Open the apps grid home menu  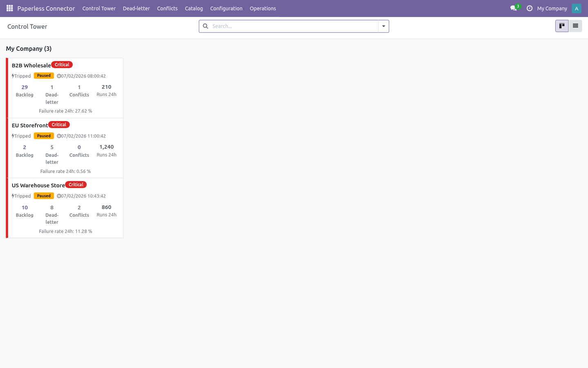pyautogui.click(x=10, y=8)
